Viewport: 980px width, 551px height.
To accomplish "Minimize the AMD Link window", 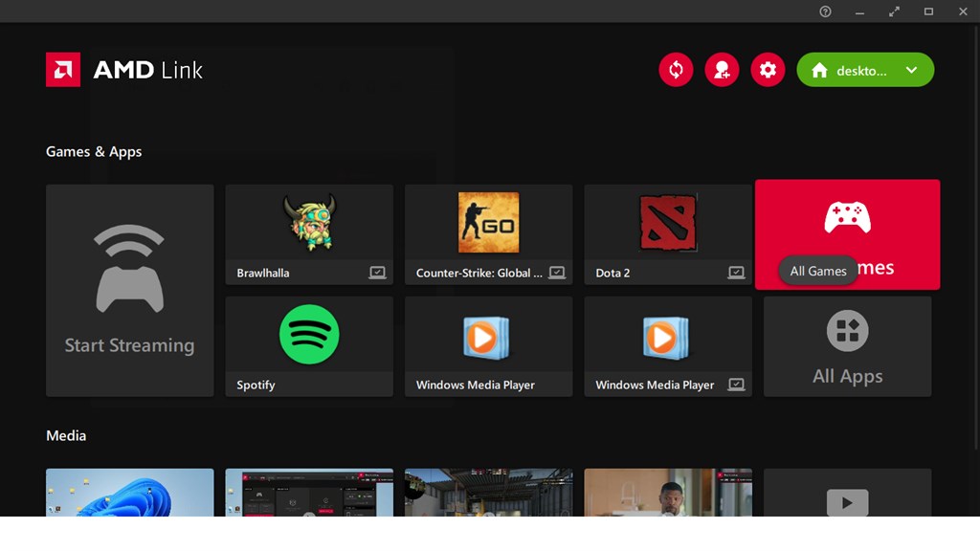I will coord(860,11).
